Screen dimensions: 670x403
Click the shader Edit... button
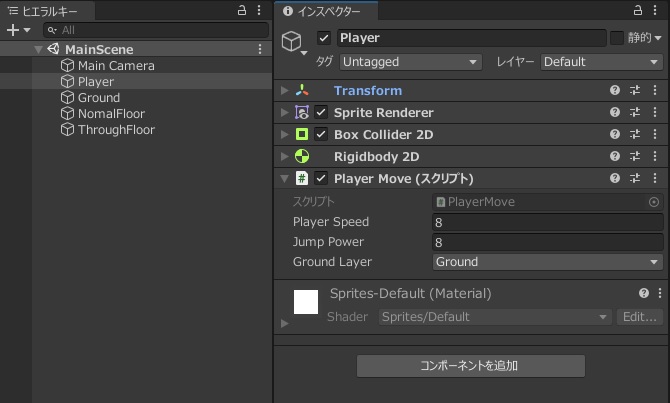(x=640, y=317)
